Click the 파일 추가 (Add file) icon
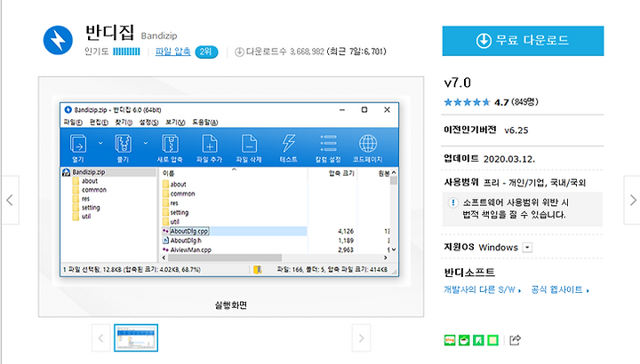This screenshot has width=640, height=364. click(210, 144)
